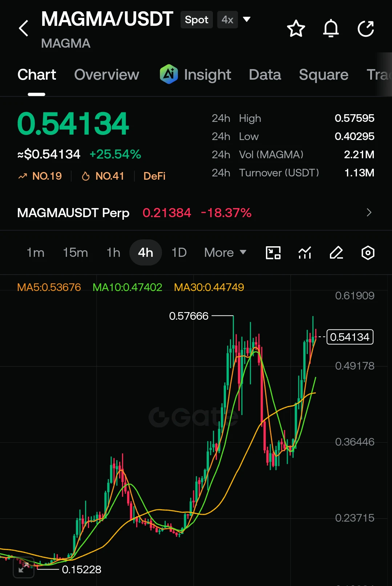This screenshot has width=392, height=586.
Task: Open the drawing pencil tool
Action: pos(336,252)
